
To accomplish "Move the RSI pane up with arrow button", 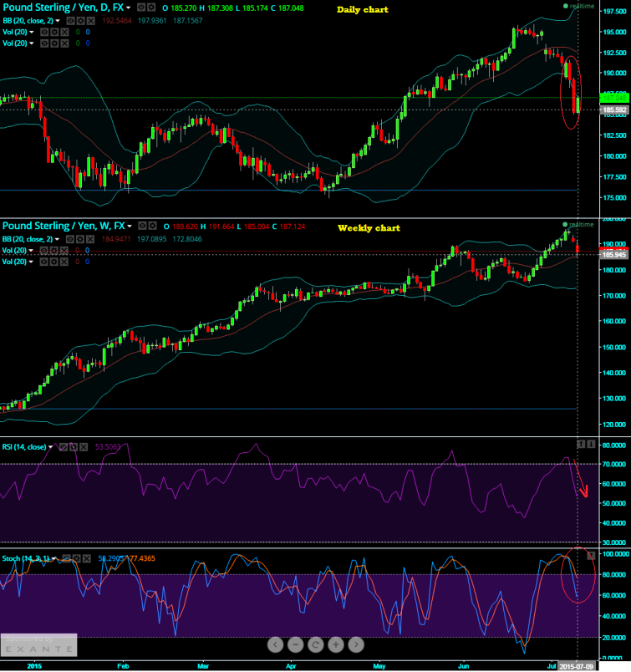I will pyautogui.click(x=581, y=445).
